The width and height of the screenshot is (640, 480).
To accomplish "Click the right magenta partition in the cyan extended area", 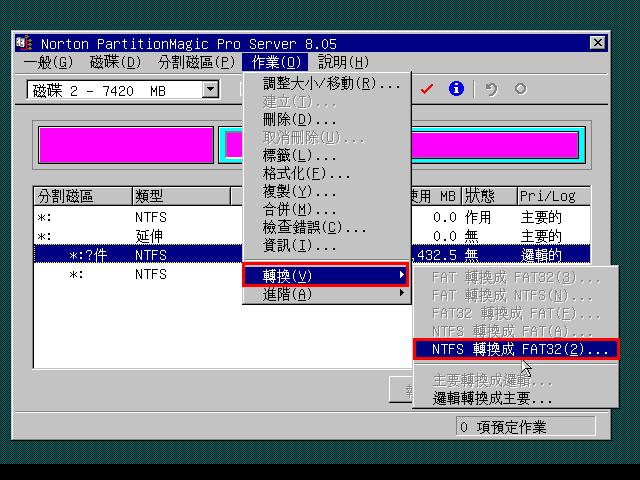I will click(495, 145).
